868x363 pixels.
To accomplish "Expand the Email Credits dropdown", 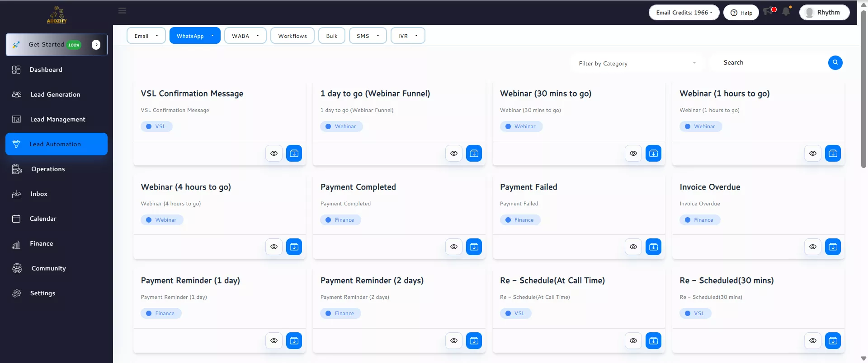I will point(684,13).
